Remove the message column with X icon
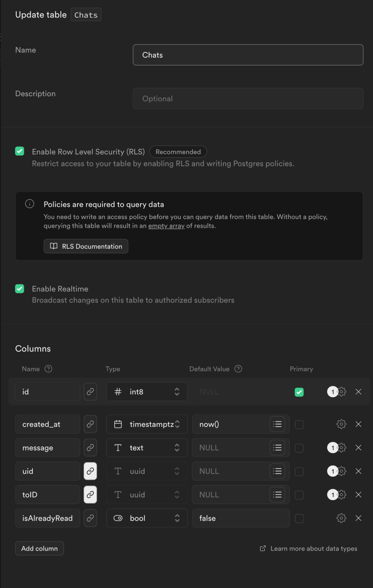The image size is (373, 588). (358, 448)
